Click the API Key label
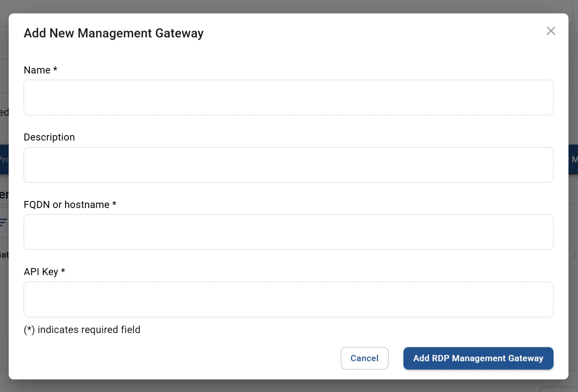578x392 pixels. click(x=41, y=272)
